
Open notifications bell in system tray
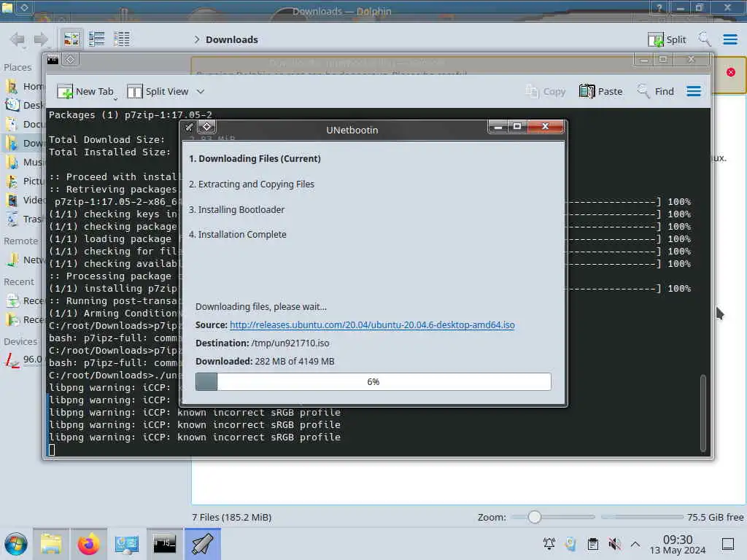pyautogui.click(x=549, y=543)
